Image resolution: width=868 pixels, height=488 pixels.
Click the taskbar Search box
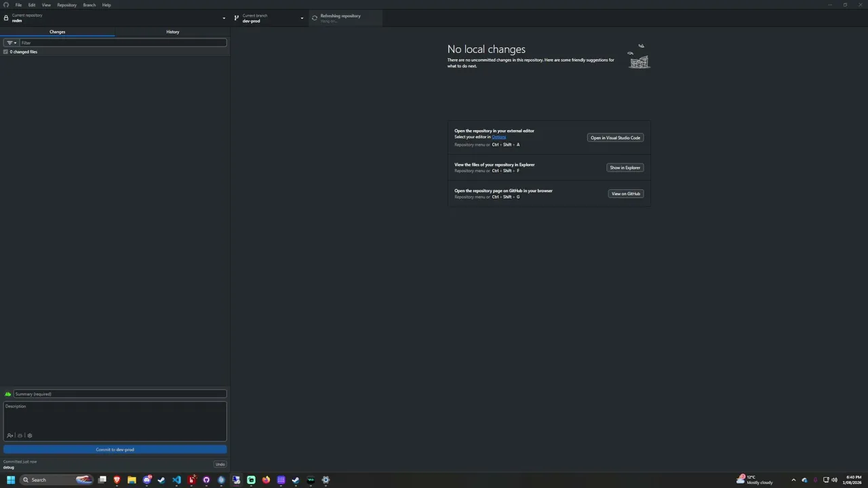(57, 480)
